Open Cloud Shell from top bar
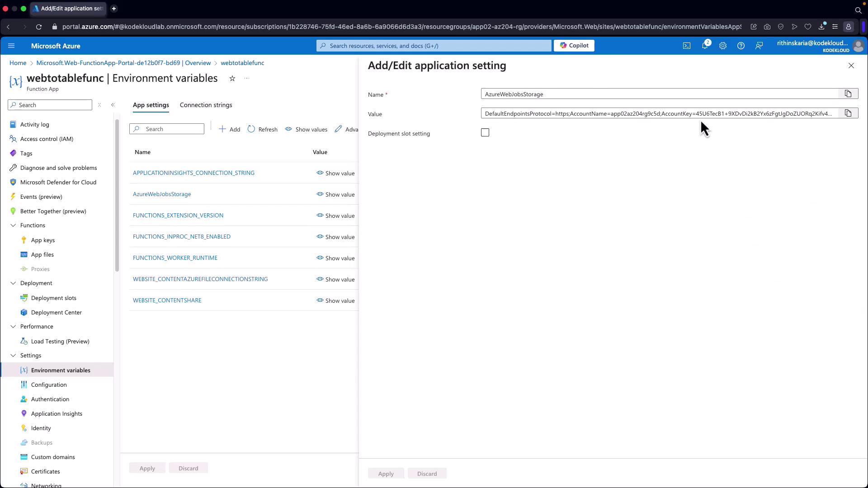The height and width of the screenshot is (488, 868). pos(686,46)
